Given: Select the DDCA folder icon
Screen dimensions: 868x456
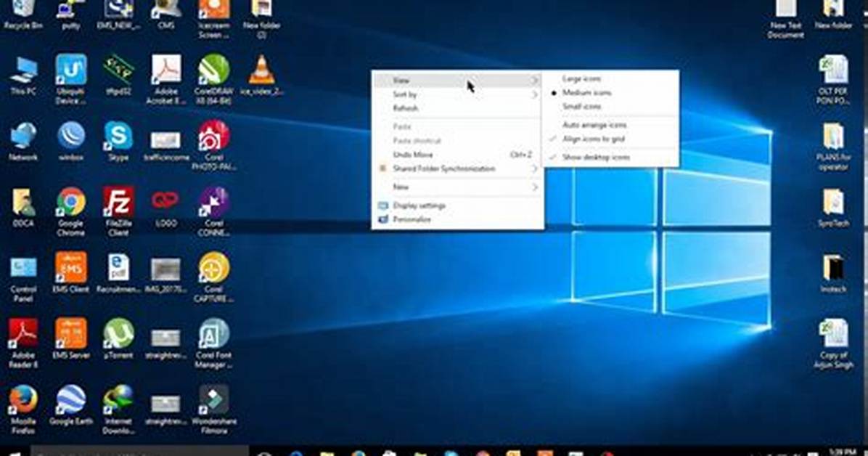Looking at the screenshot, I should point(23,207).
